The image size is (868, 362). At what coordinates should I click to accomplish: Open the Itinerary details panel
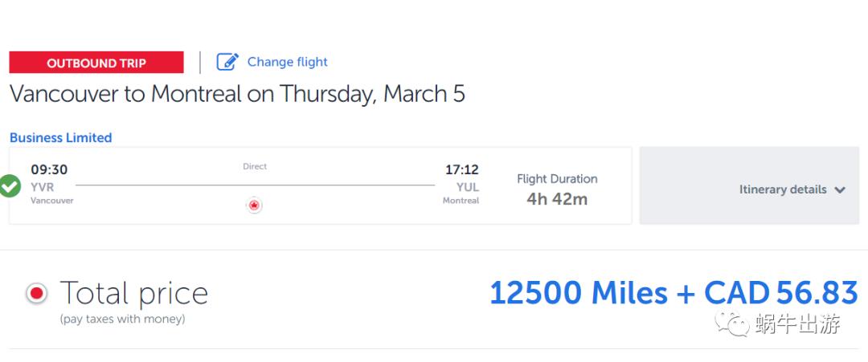click(782, 190)
